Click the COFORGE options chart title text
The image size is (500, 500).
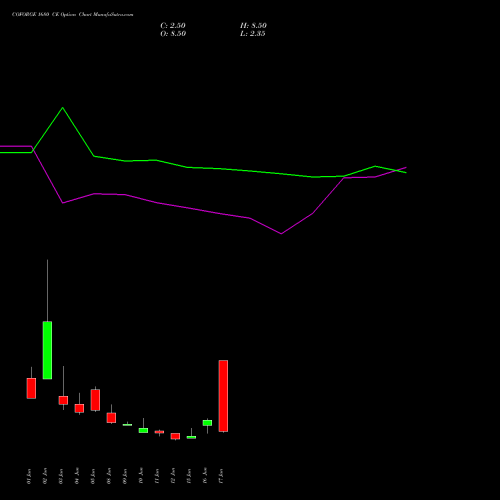point(72,15)
